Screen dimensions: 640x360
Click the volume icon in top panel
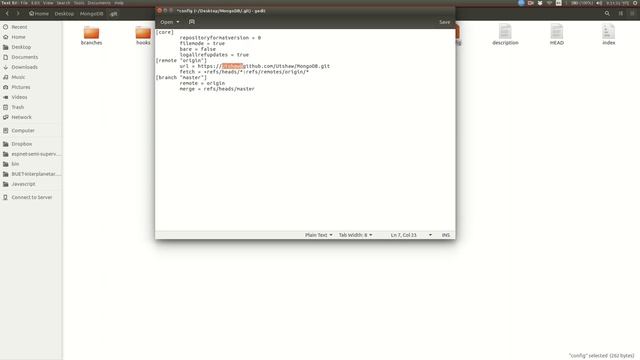click(x=599, y=3)
